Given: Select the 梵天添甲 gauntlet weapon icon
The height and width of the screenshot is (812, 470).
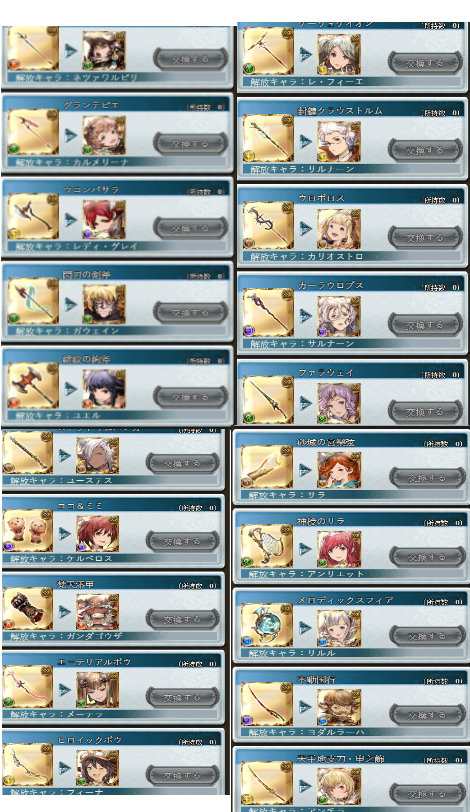Looking at the screenshot, I should click(x=27, y=608).
